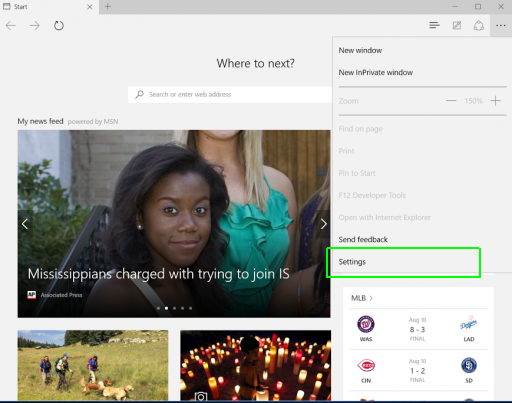Select the third carousel dot
The width and height of the screenshot is (512, 403).
(174, 308)
